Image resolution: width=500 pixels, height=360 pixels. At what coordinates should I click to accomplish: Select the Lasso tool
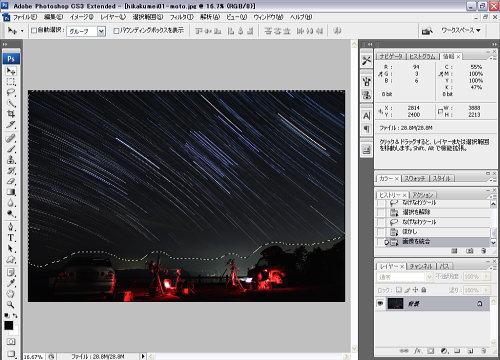[x=11, y=92]
